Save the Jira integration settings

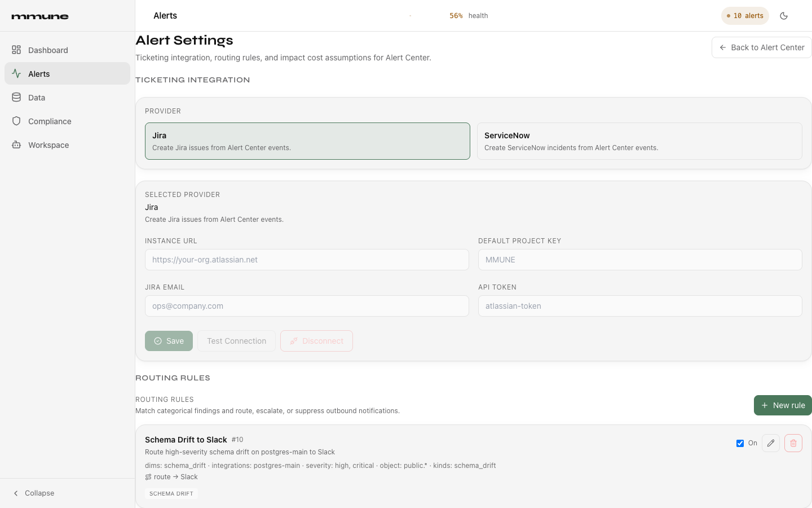click(x=169, y=341)
